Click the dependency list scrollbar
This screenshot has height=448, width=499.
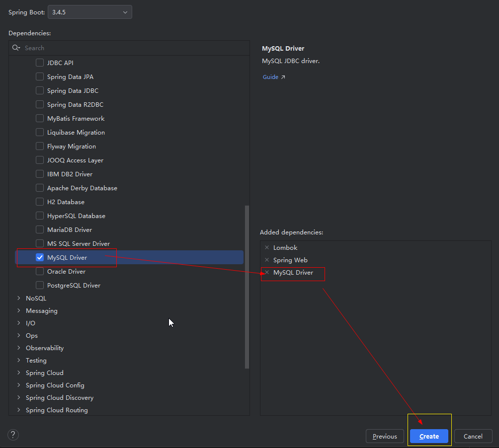click(x=247, y=287)
